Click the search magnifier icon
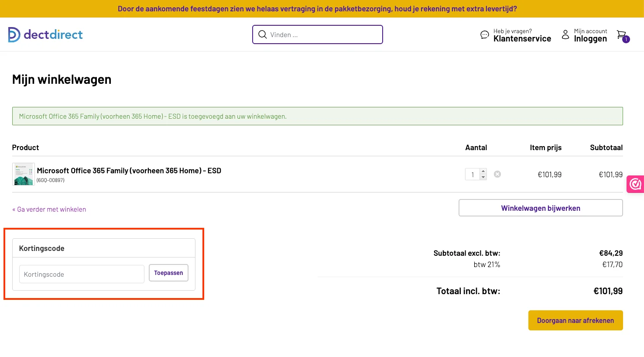Image resolution: width=644 pixels, height=357 pixels. tap(262, 34)
